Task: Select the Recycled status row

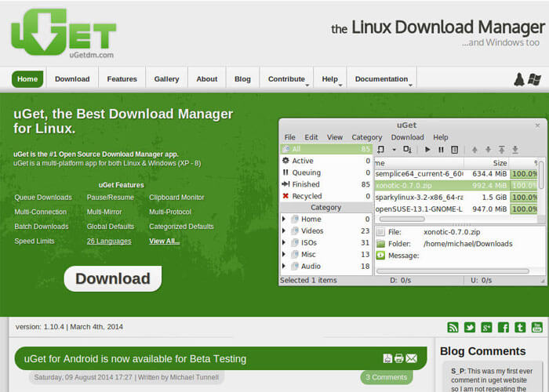Action: pos(326,196)
